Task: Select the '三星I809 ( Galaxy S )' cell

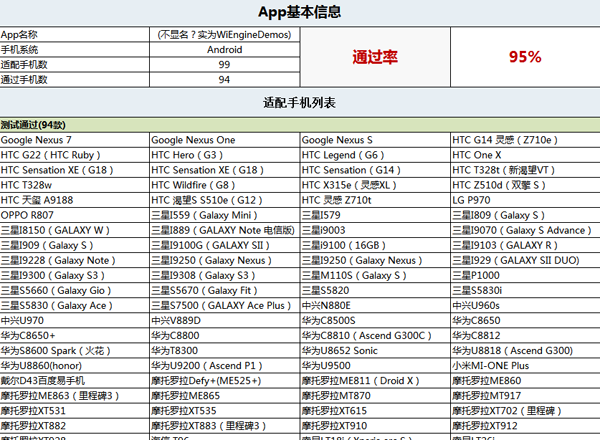Action: pos(525,215)
